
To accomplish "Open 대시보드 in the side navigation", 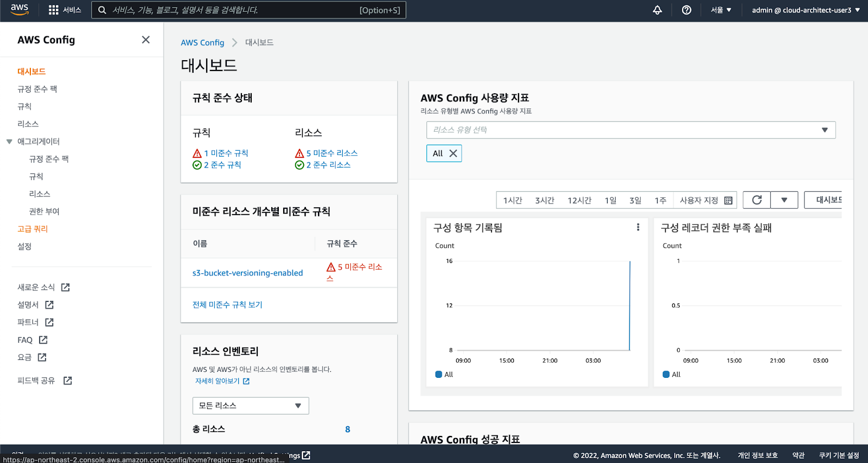I will click(x=31, y=72).
